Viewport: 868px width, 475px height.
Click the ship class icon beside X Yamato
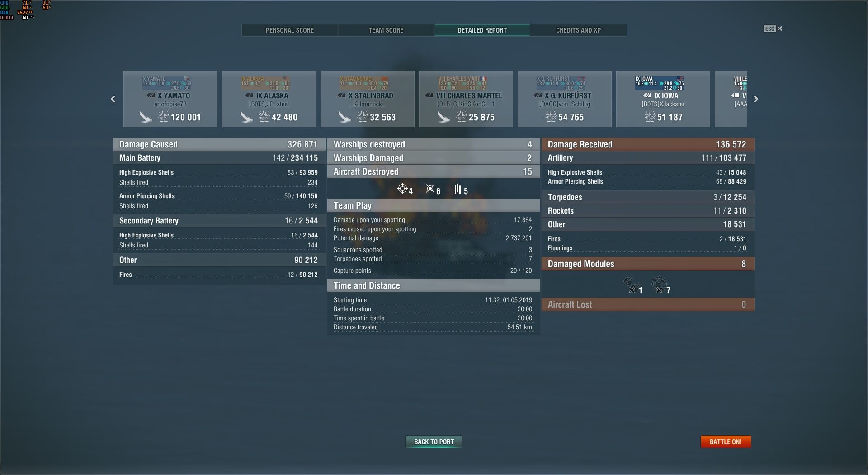151,95
